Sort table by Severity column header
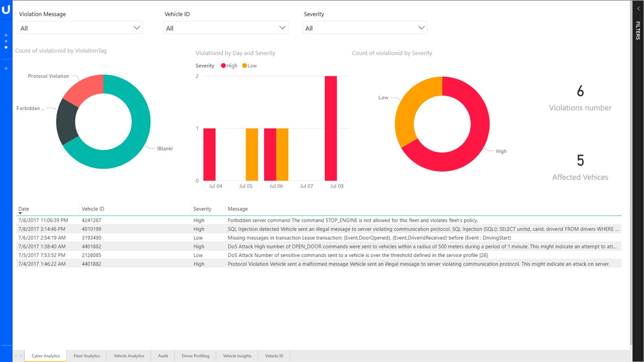The width and height of the screenshot is (644, 362). pos(202,209)
